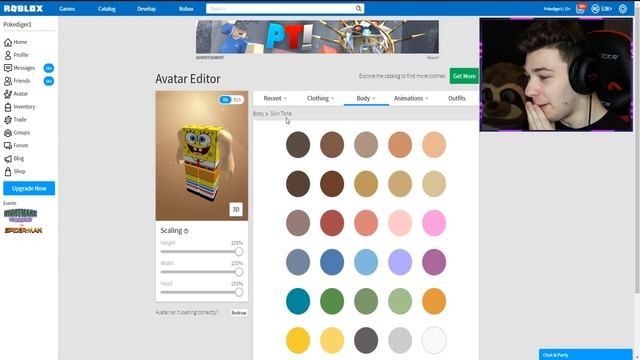Toggle avatar type R6/R15 switch
640x360 pixels.
point(231,100)
